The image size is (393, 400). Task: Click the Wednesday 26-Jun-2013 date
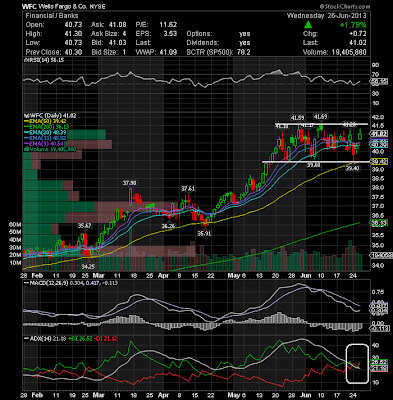tap(326, 16)
